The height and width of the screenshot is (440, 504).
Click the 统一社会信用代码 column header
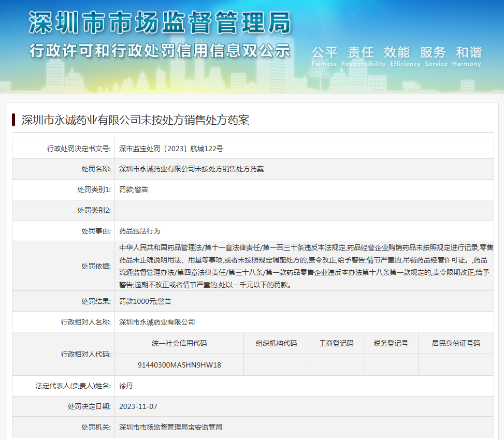point(179,343)
